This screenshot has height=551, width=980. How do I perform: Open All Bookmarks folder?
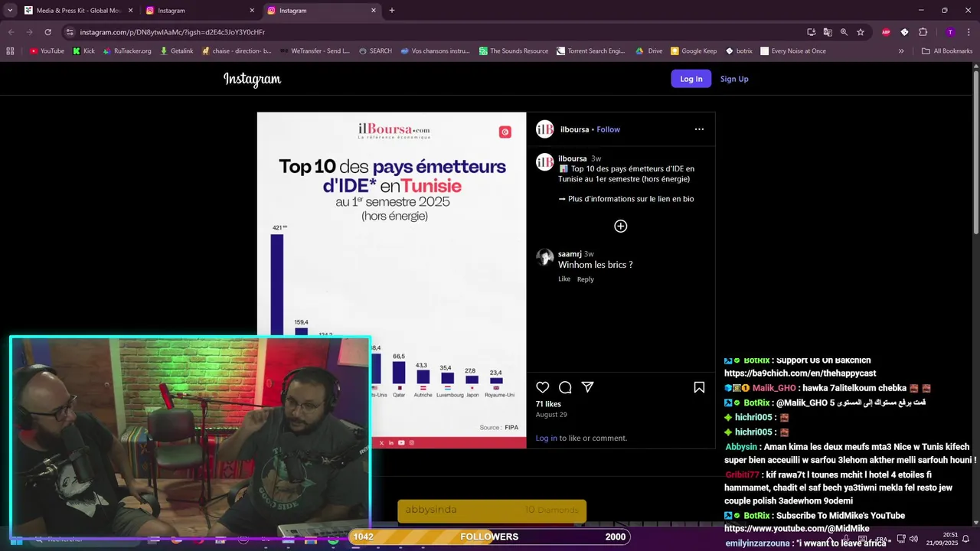947,51
